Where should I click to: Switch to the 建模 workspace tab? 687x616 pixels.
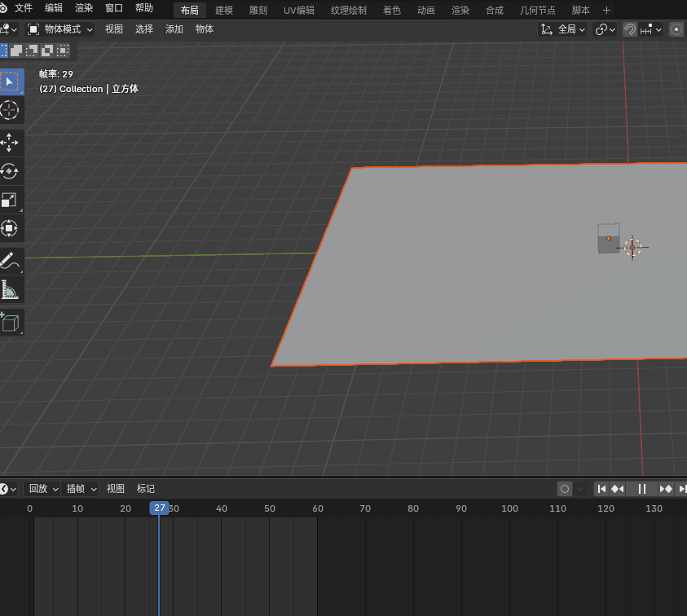tap(224, 10)
